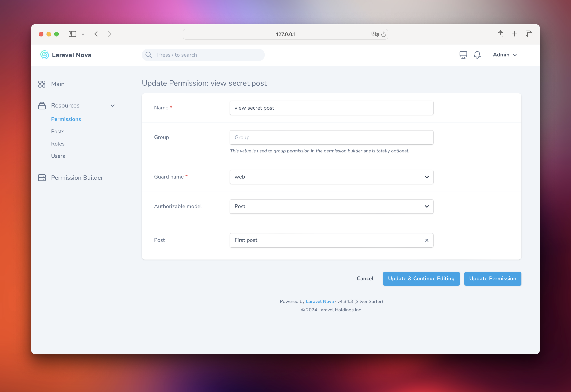Open Users in sidebar
The height and width of the screenshot is (392, 571).
tap(58, 156)
